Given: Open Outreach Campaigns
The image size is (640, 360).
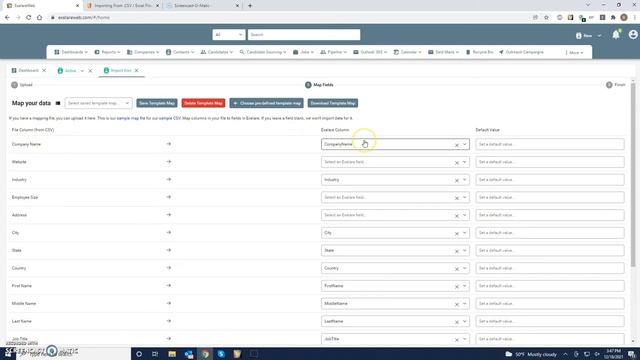Looking at the screenshot, I should point(521,52).
